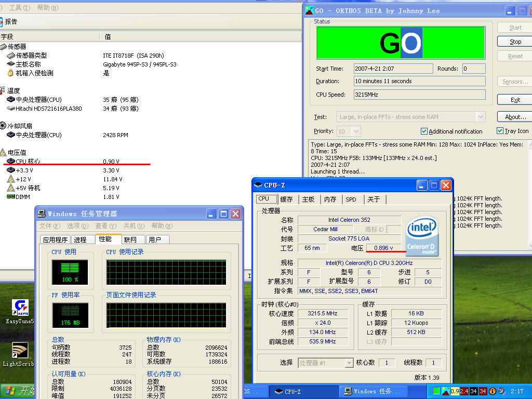Select the DIMM voltage row icon

coord(11,197)
